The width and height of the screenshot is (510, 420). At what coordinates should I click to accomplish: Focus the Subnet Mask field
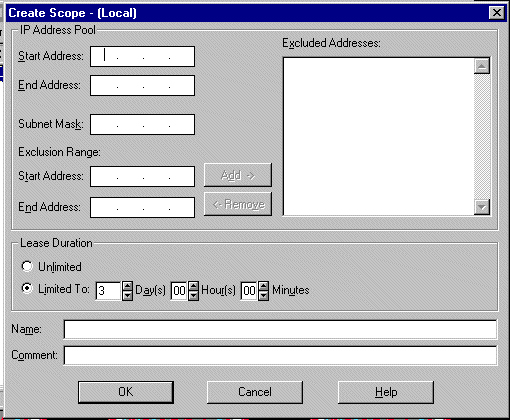click(142, 125)
